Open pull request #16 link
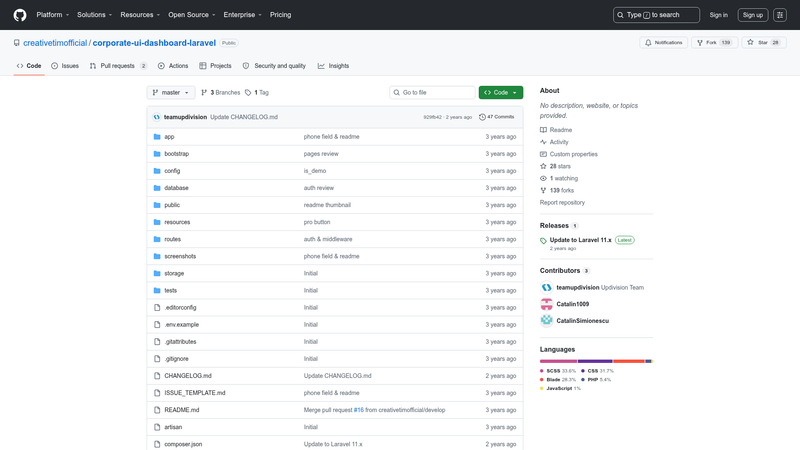 [359, 410]
